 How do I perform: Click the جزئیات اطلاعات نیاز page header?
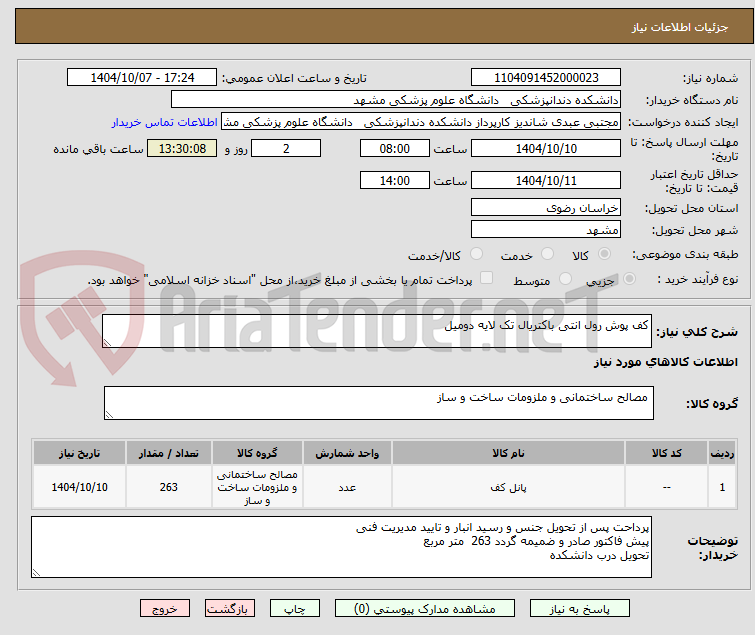680,27
